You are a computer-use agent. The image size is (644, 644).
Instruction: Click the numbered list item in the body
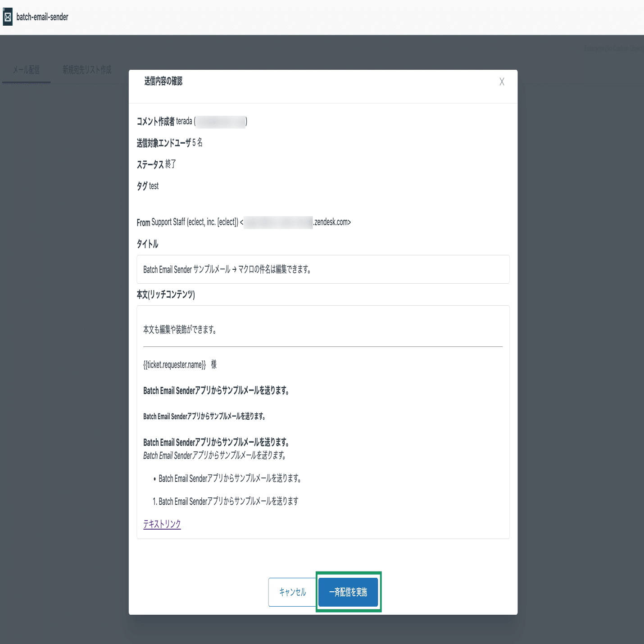tap(227, 501)
